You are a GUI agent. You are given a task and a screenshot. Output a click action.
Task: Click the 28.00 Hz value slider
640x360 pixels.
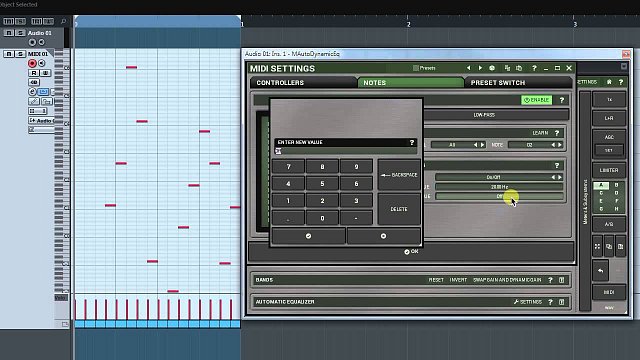[499, 187]
